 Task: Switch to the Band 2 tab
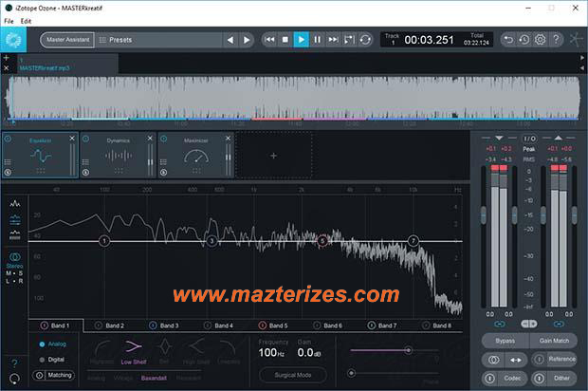point(110,326)
